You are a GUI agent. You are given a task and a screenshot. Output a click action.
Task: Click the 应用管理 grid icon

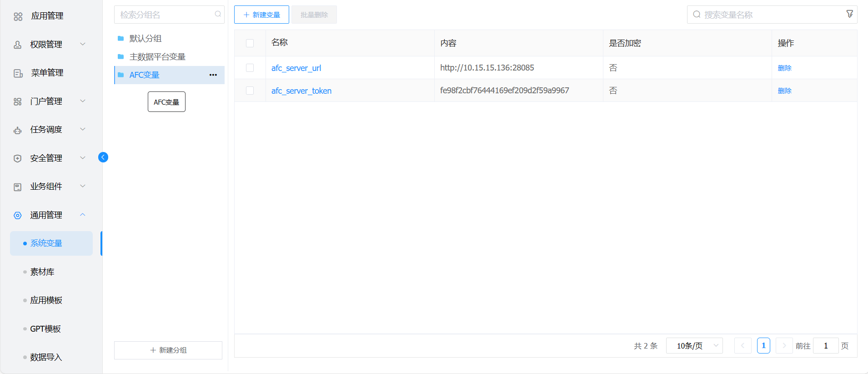(x=18, y=16)
